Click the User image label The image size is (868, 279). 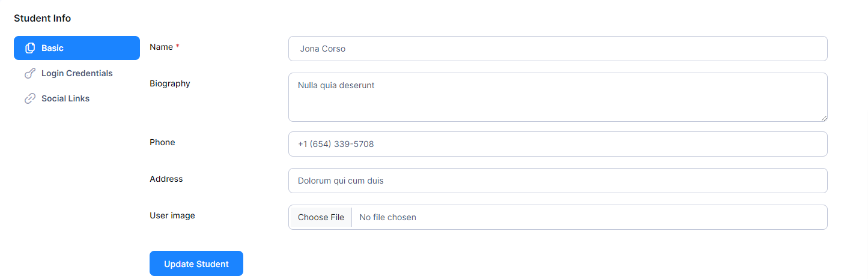tap(172, 215)
